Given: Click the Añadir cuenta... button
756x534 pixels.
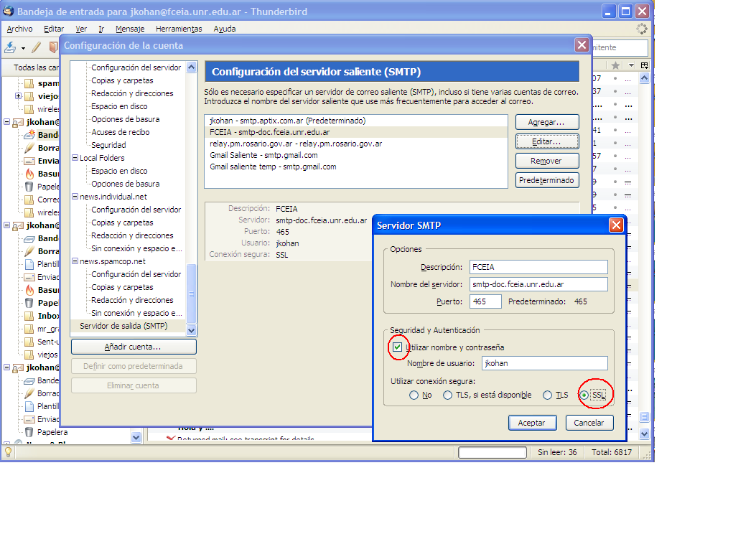Looking at the screenshot, I should click(x=133, y=347).
